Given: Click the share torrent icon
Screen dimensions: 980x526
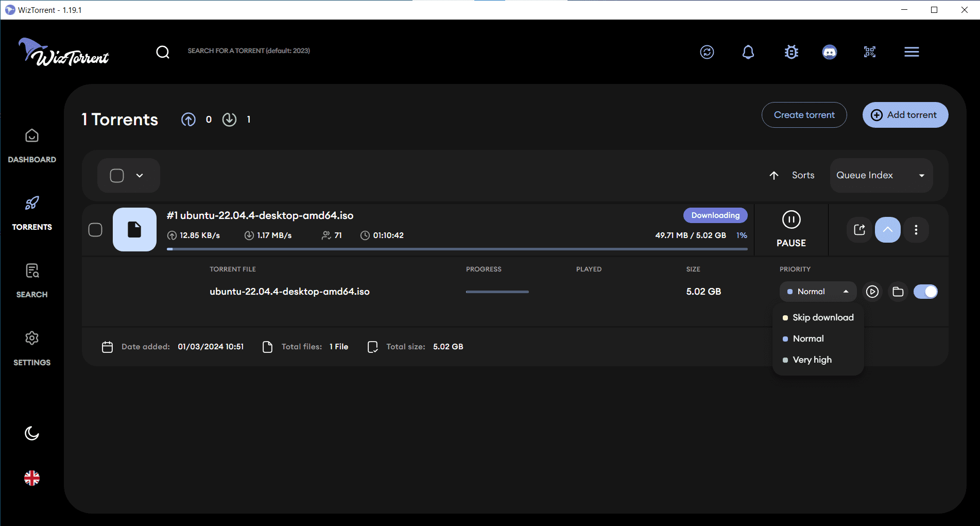Looking at the screenshot, I should (859, 230).
